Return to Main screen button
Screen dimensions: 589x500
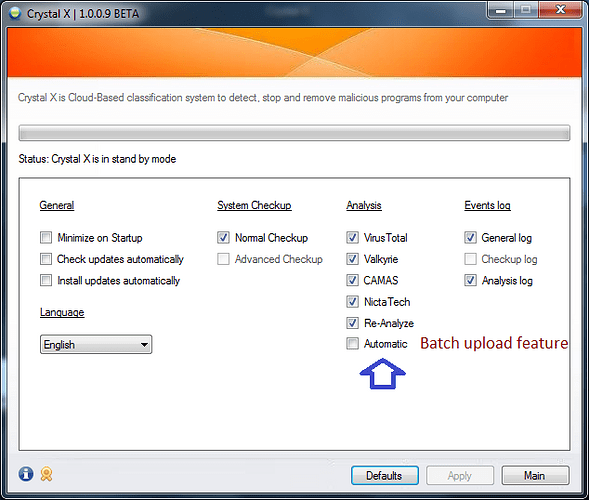[x=535, y=476]
